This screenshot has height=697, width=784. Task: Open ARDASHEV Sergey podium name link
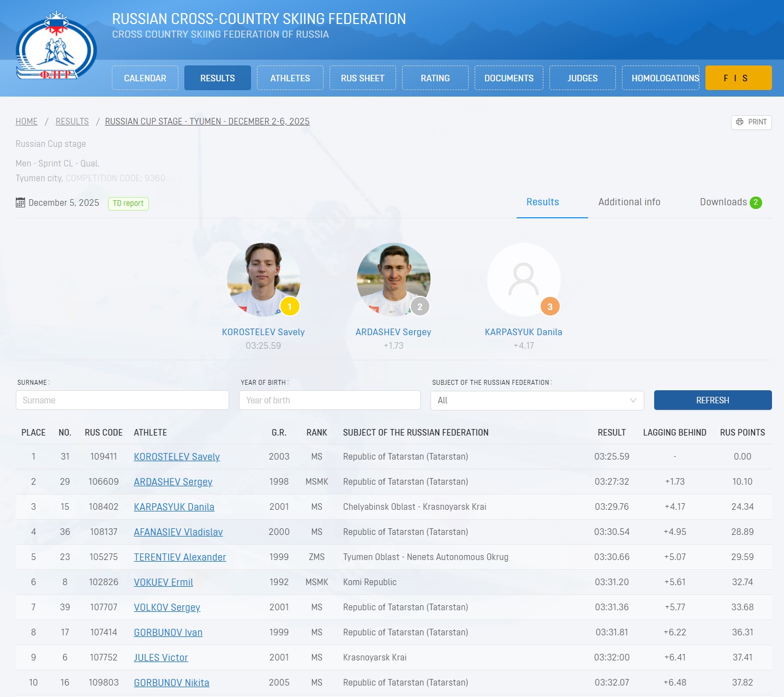click(x=393, y=332)
